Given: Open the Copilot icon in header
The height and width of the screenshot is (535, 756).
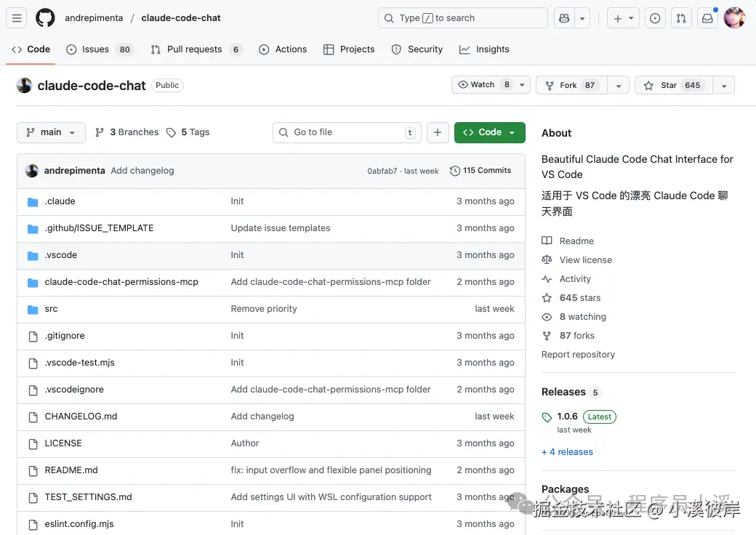Looking at the screenshot, I should point(563,18).
